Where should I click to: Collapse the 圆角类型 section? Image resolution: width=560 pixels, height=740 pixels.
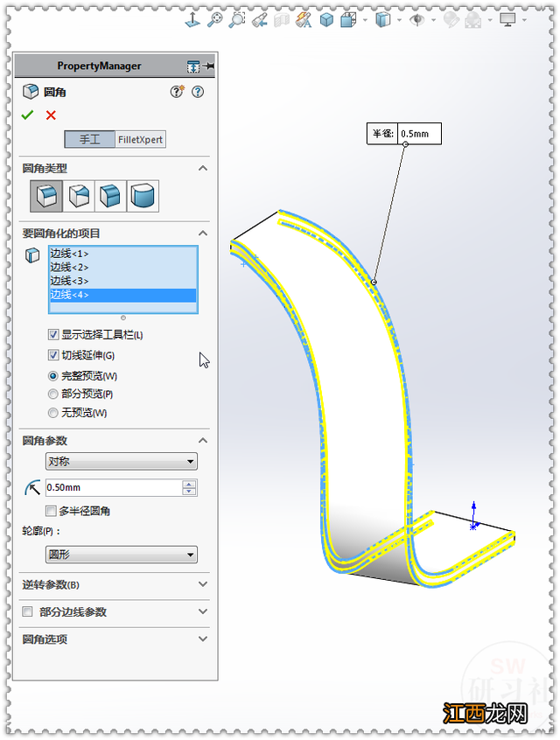[x=203, y=168]
